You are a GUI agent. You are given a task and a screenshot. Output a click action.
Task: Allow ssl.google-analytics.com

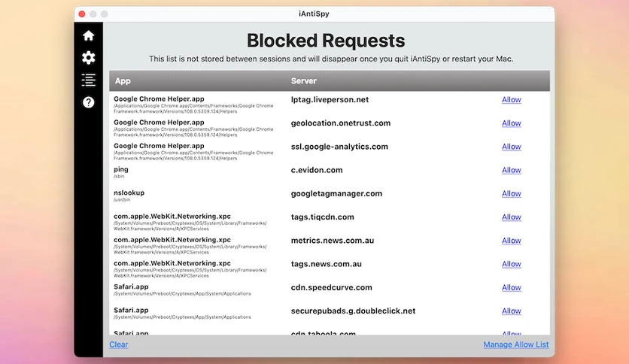click(512, 147)
